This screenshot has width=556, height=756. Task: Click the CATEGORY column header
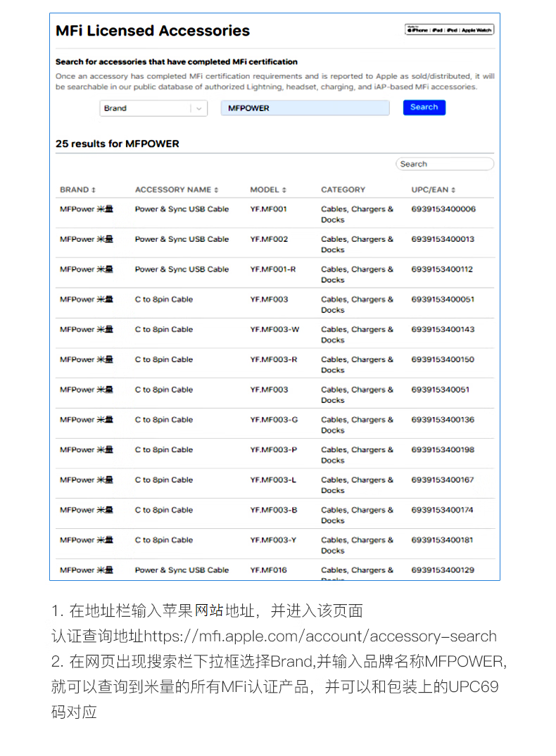(x=343, y=190)
